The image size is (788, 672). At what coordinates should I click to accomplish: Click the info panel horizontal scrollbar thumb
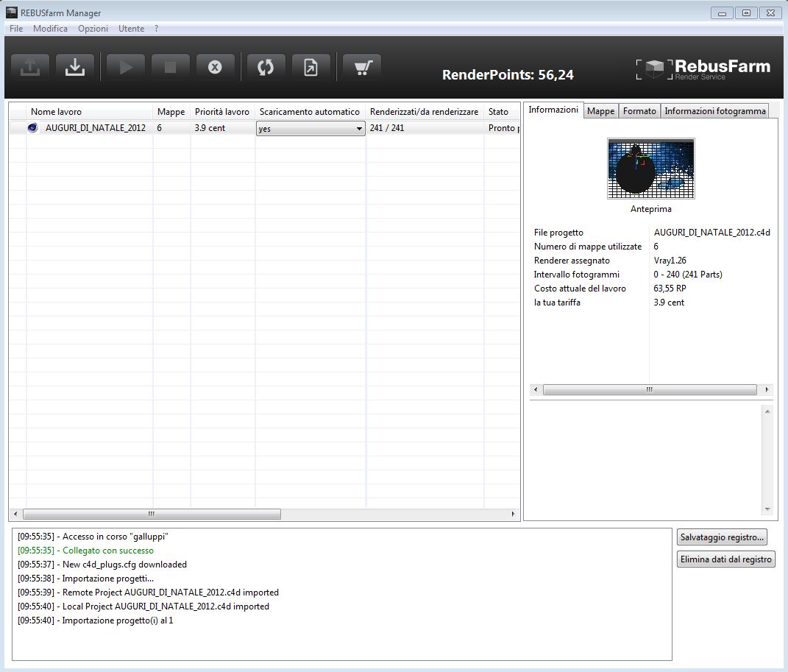pos(650,389)
